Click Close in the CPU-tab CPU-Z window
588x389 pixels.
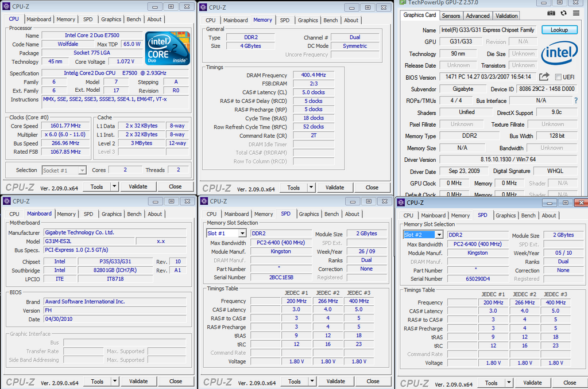pos(175,186)
